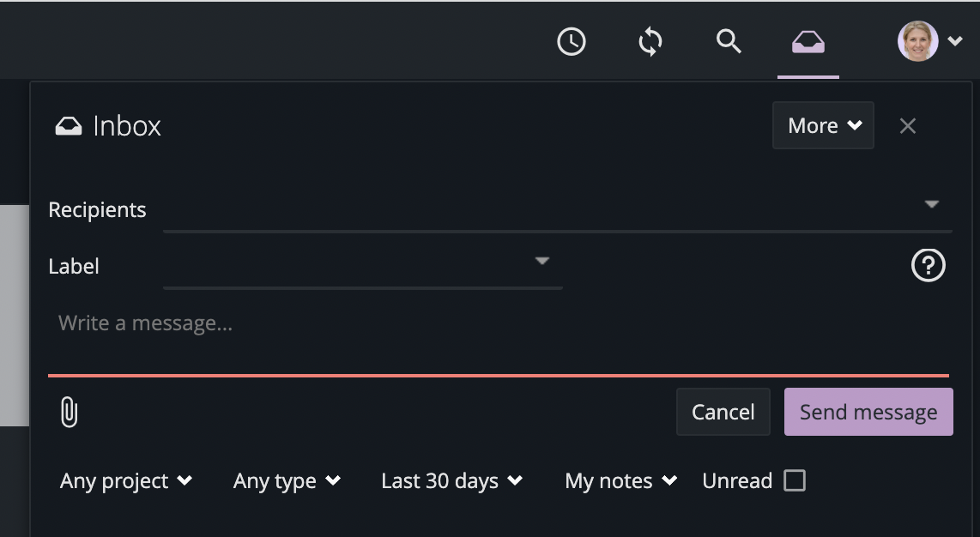Open the recent history clock icon
980x537 pixels.
pyautogui.click(x=572, y=40)
